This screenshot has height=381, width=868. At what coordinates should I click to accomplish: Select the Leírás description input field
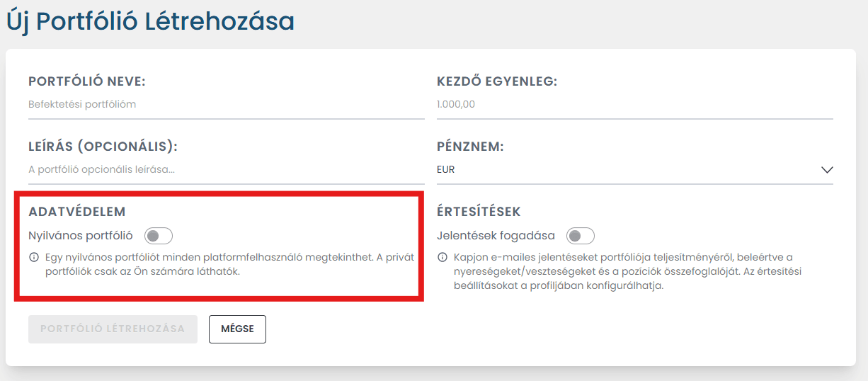[x=226, y=170]
